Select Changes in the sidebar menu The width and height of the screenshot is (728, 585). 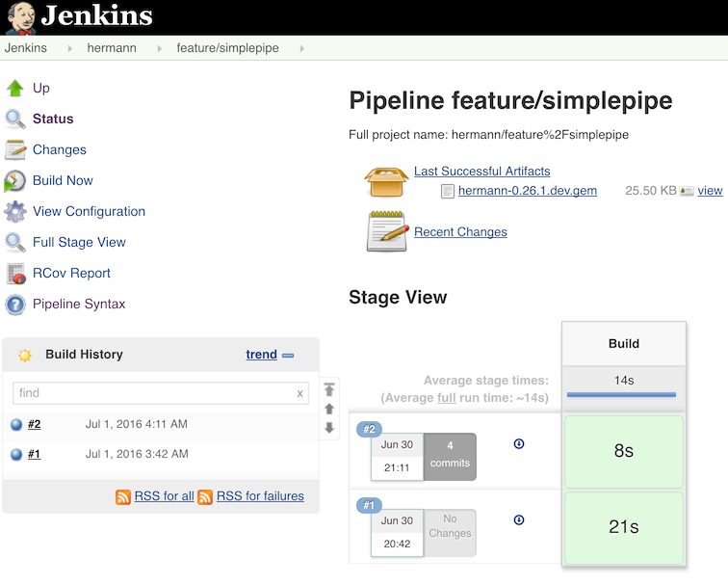(59, 149)
